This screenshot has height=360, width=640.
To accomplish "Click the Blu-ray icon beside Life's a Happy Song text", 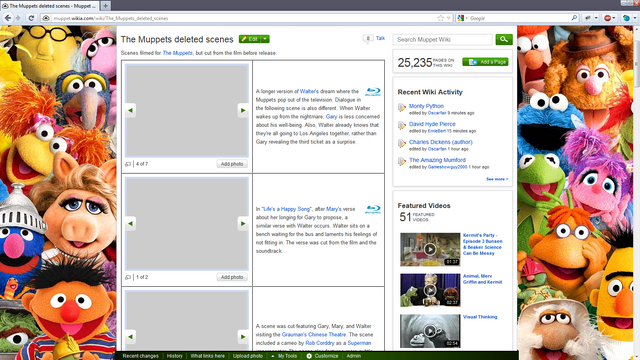I will [373, 209].
